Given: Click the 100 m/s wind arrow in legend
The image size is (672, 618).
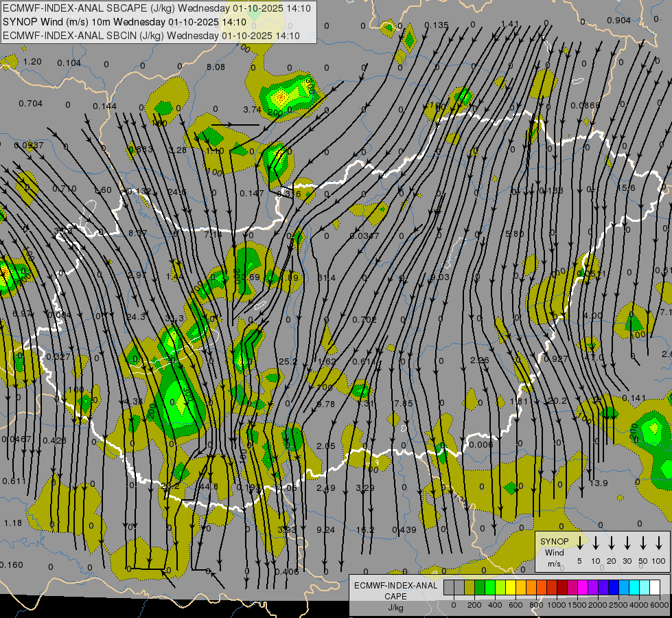Looking at the screenshot, I should (659, 543).
